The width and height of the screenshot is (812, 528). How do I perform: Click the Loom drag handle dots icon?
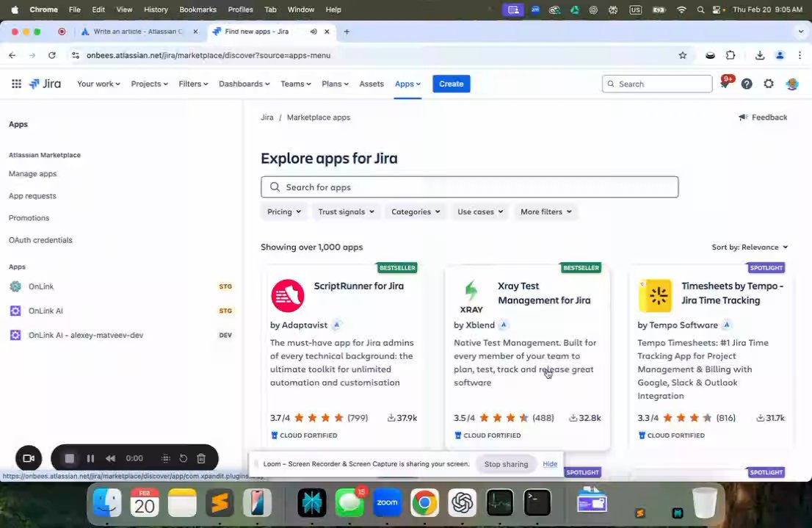pos(166,458)
